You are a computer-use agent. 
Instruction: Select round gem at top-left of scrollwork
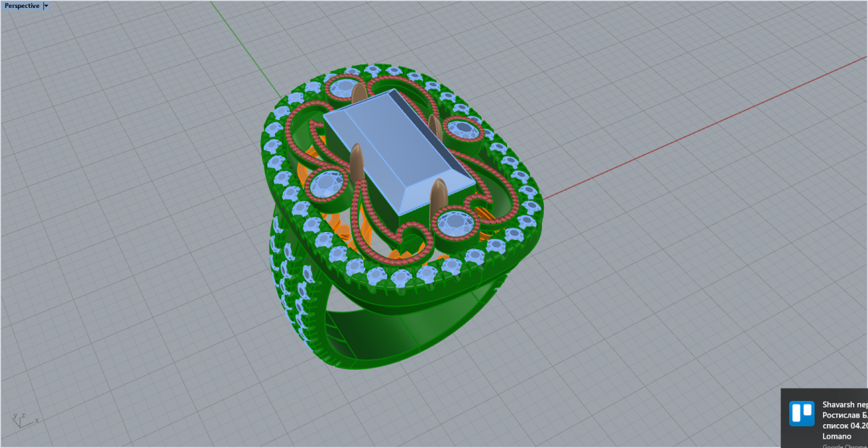[x=341, y=90]
